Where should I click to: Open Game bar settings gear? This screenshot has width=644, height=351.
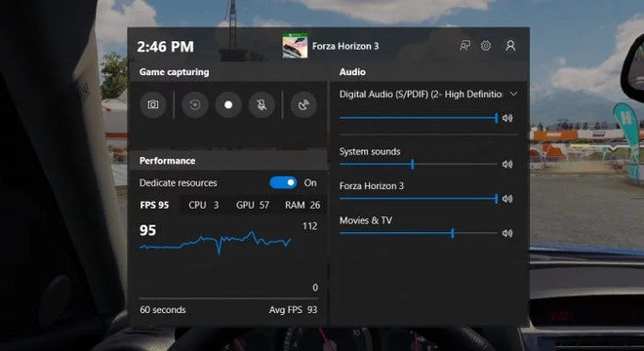[x=486, y=46]
